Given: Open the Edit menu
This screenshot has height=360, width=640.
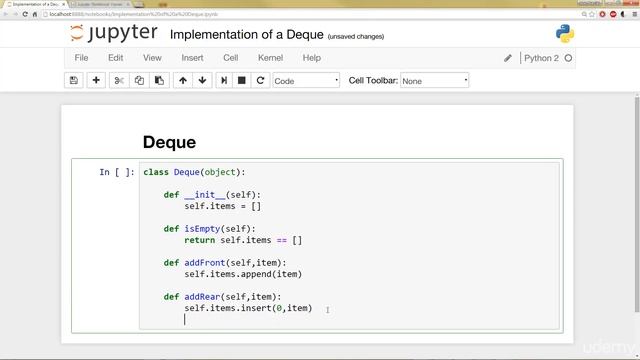Looking at the screenshot, I should [116, 58].
